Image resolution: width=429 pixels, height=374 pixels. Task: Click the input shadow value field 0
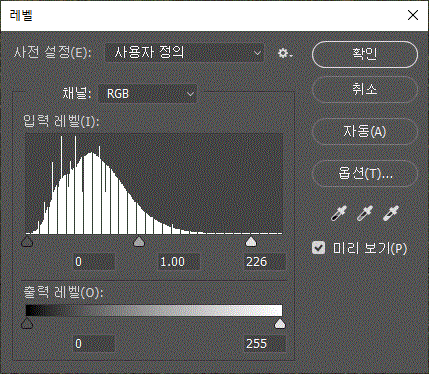click(94, 262)
